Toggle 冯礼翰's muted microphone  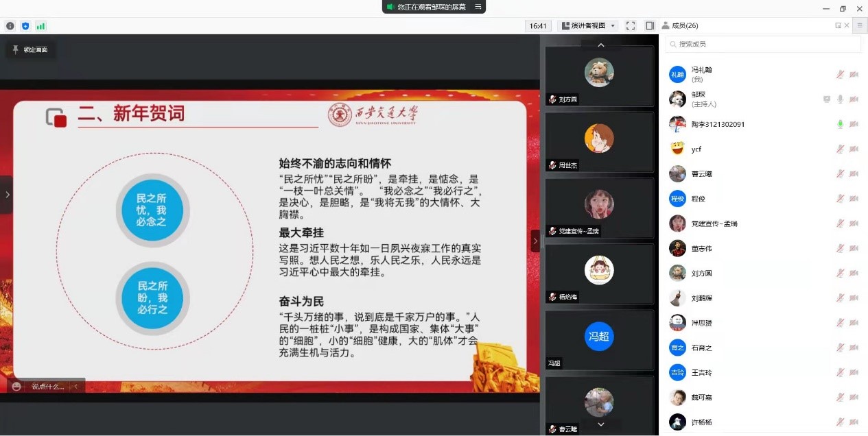click(840, 74)
